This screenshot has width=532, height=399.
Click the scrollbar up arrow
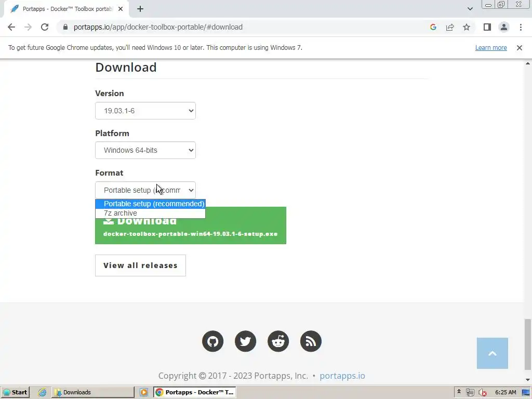(x=528, y=64)
